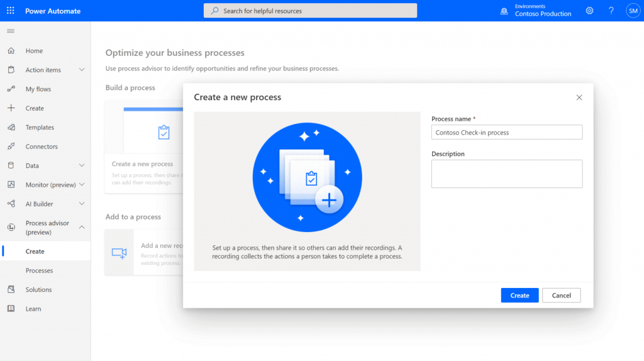Click the Cancel button
This screenshot has height=361, width=644.
(561, 296)
